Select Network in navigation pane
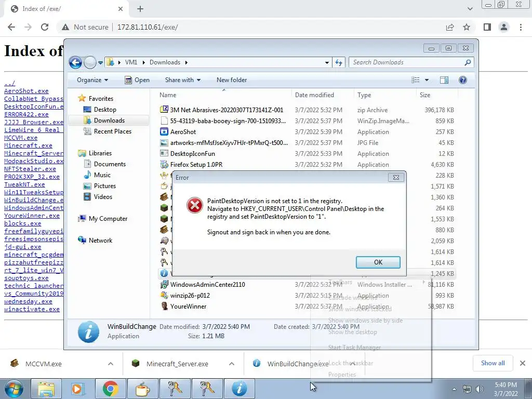The image size is (532, 399). [100, 241]
